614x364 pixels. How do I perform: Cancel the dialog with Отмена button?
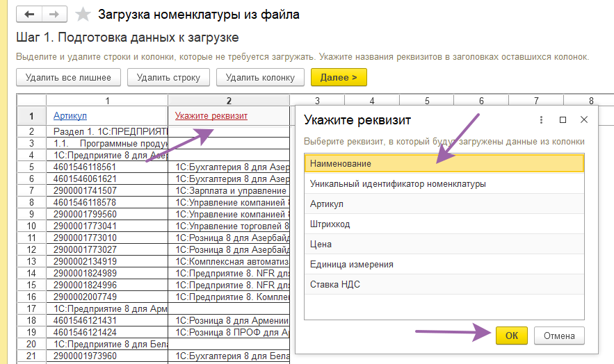[x=559, y=336]
